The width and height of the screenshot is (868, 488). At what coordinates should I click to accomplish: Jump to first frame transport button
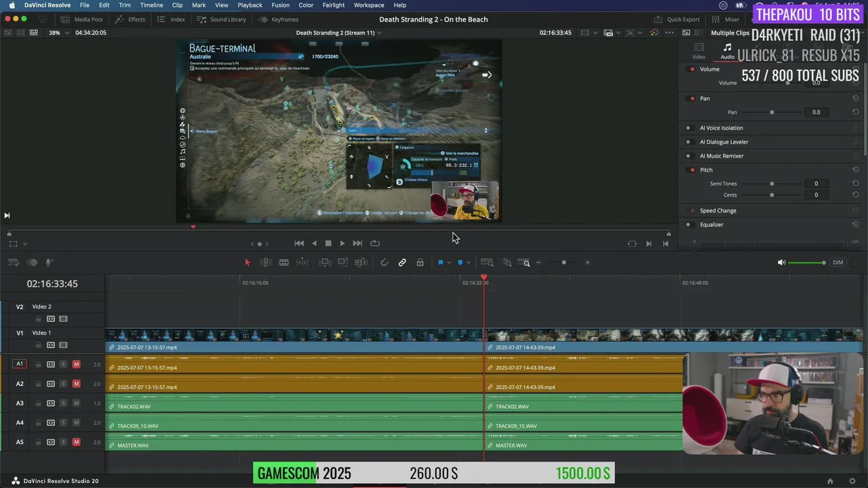click(x=299, y=243)
